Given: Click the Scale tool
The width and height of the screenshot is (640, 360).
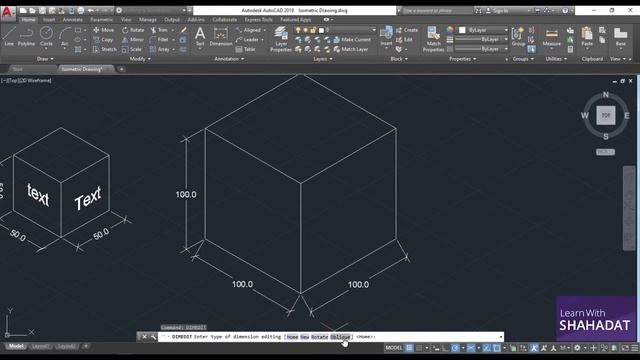Looking at the screenshot, I should pos(131,49).
